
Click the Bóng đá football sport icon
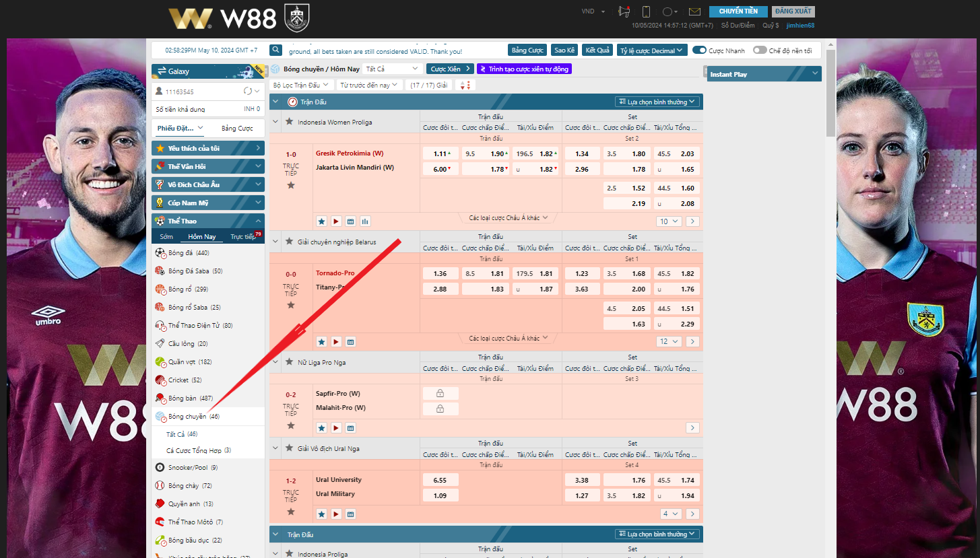[x=160, y=253]
